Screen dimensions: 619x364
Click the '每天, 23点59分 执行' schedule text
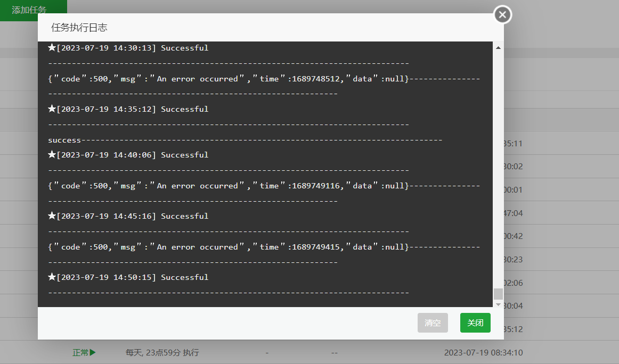tap(162, 353)
